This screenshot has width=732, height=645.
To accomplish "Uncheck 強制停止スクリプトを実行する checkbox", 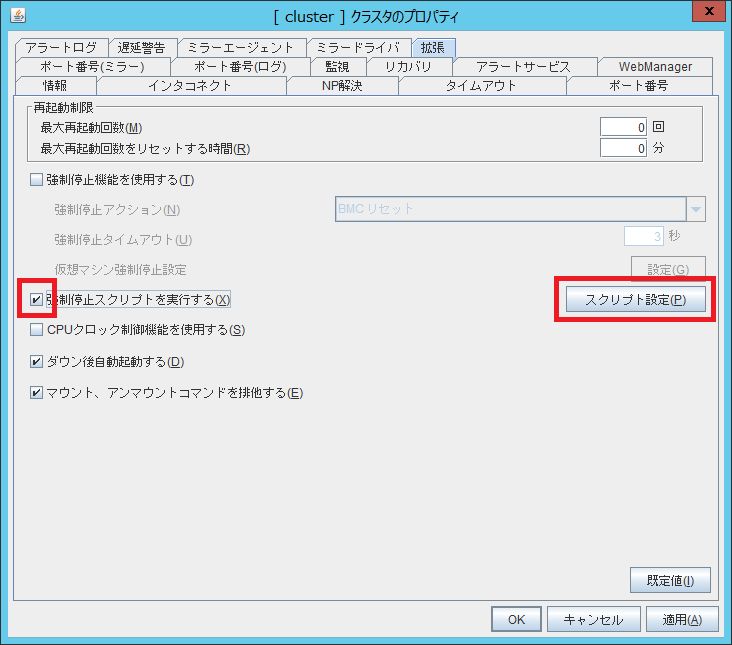I will click(x=37, y=300).
